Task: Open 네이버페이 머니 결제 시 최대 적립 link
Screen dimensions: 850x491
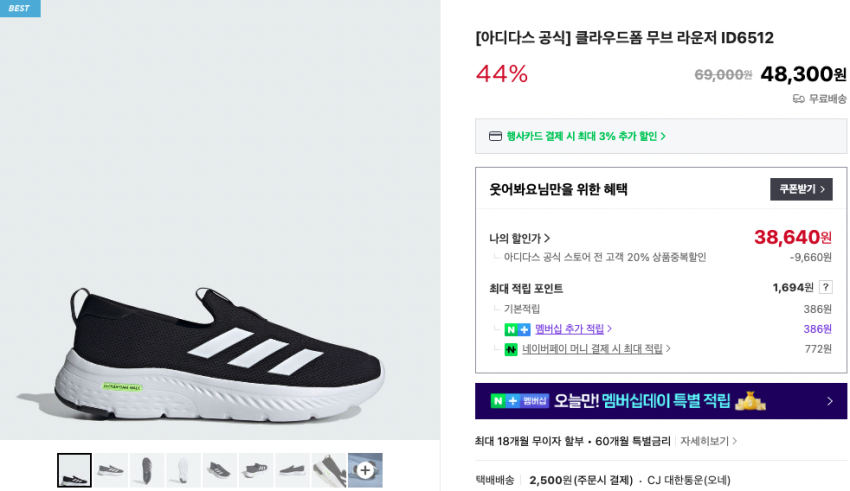Action: pos(592,349)
